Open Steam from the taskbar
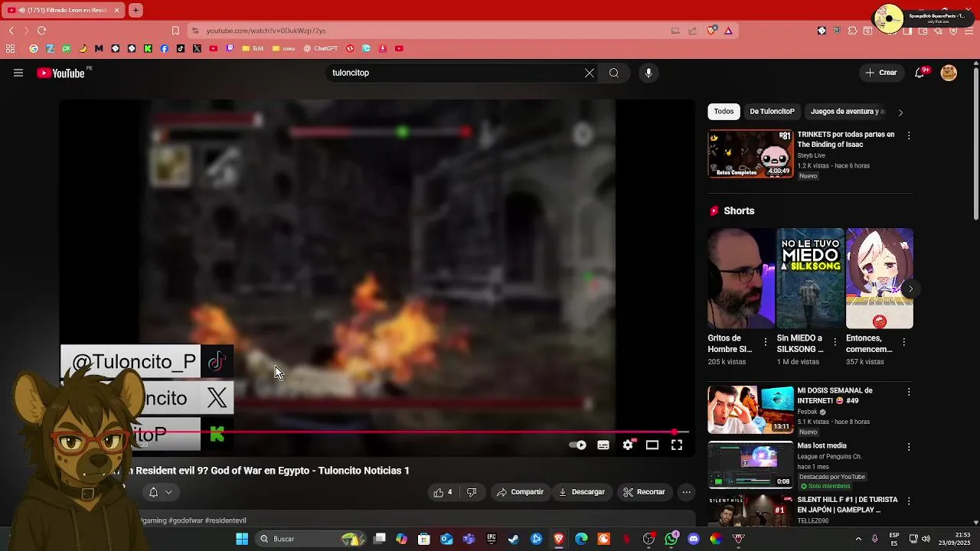Viewport: 980px width, 551px height. tap(513, 539)
